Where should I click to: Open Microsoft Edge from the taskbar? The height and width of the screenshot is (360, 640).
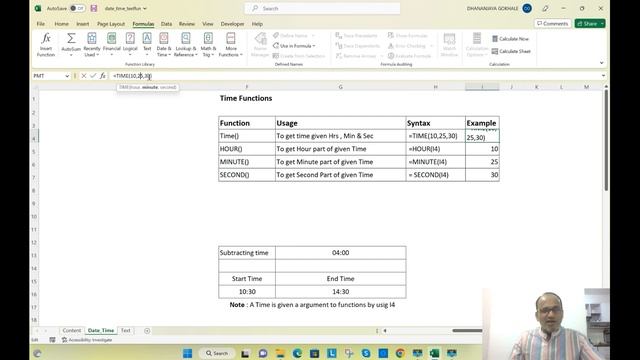coord(297,353)
